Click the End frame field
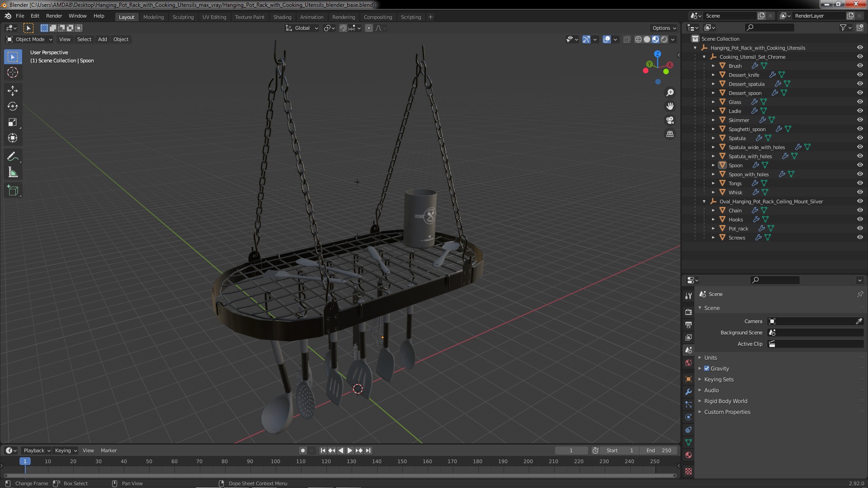This screenshot has height=488, width=868. click(x=659, y=450)
